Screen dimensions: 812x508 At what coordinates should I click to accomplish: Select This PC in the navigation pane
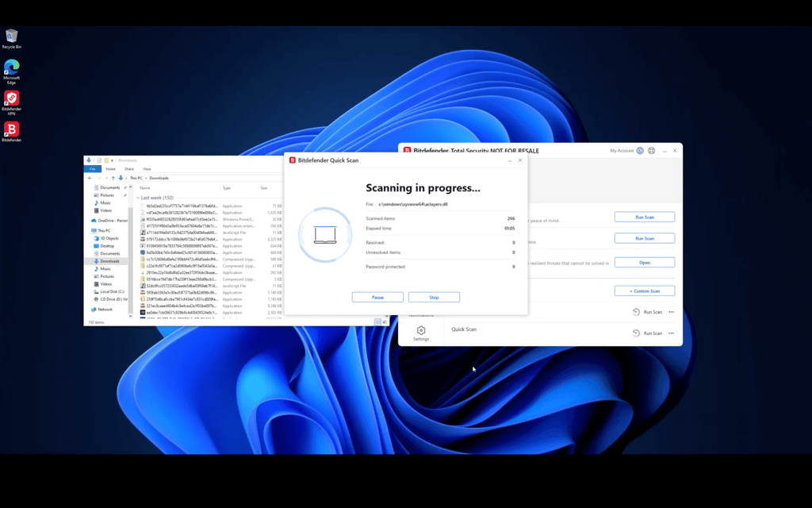click(101, 230)
